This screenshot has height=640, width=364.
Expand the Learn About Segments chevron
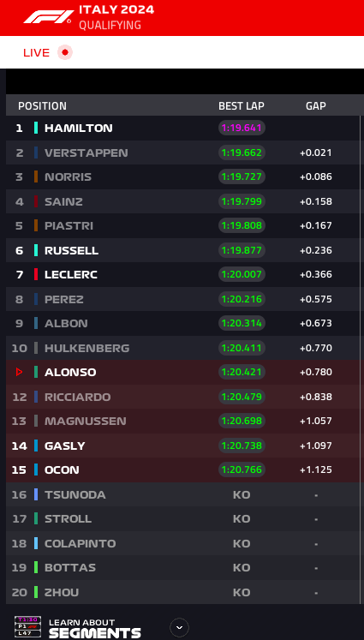point(179,627)
